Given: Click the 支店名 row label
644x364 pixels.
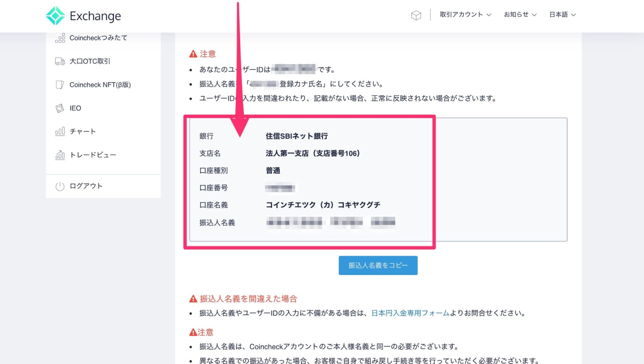Looking at the screenshot, I should pos(210,153).
